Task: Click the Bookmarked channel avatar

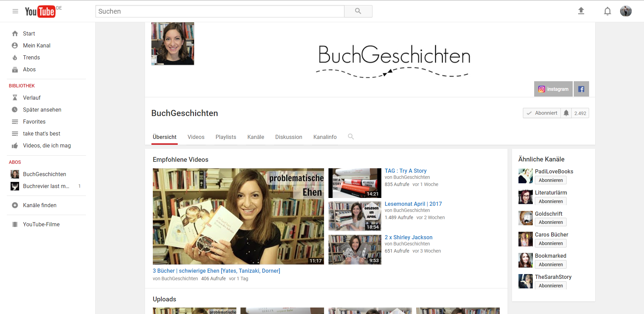Action: point(526,260)
